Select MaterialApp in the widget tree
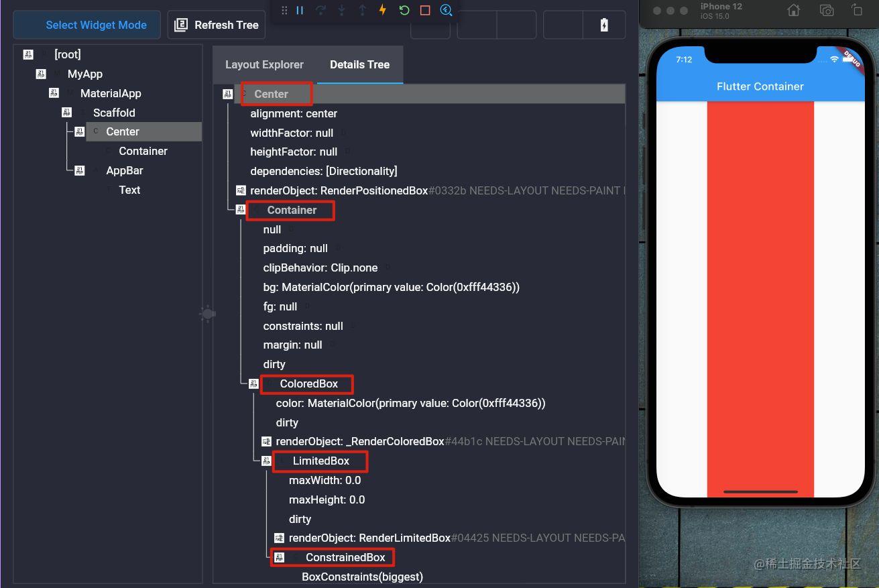This screenshot has width=879, height=588. pos(111,93)
